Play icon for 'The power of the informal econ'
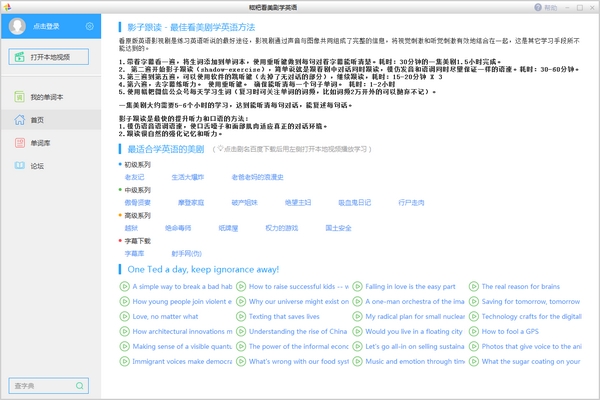Viewport: 600px width, 400px height. tap(241, 346)
